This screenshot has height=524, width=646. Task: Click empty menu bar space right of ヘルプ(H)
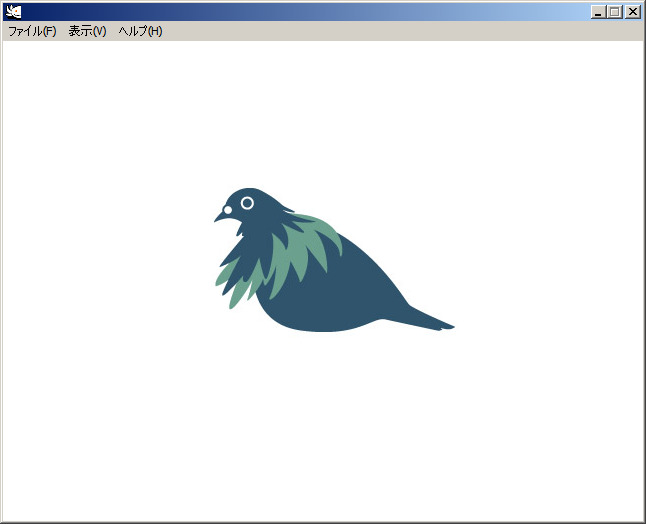(x=400, y=31)
